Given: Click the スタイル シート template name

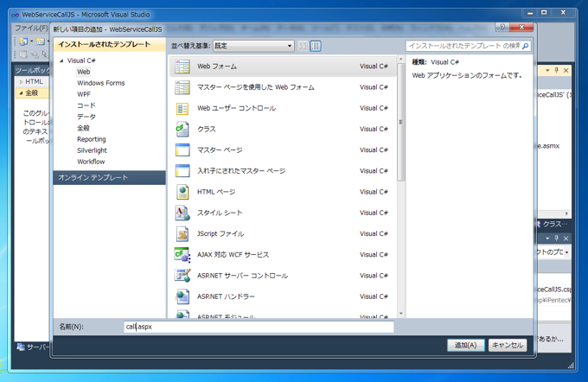Looking at the screenshot, I should [x=220, y=213].
